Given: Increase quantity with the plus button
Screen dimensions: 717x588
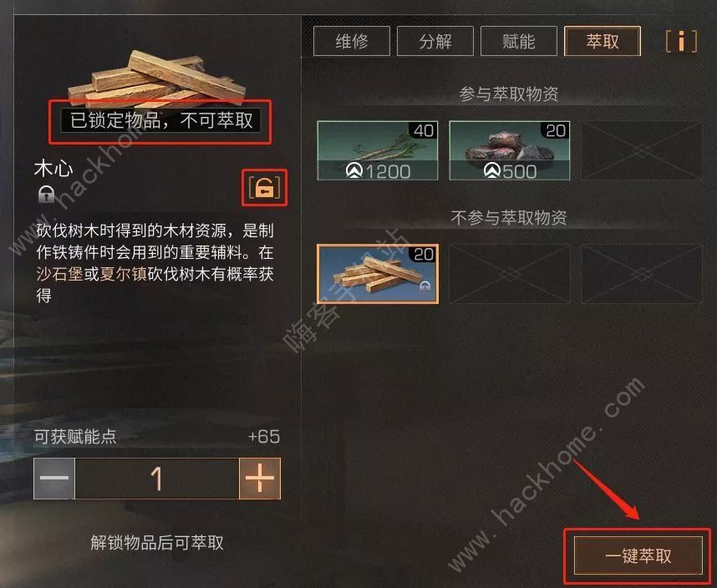Looking at the screenshot, I should (260, 479).
